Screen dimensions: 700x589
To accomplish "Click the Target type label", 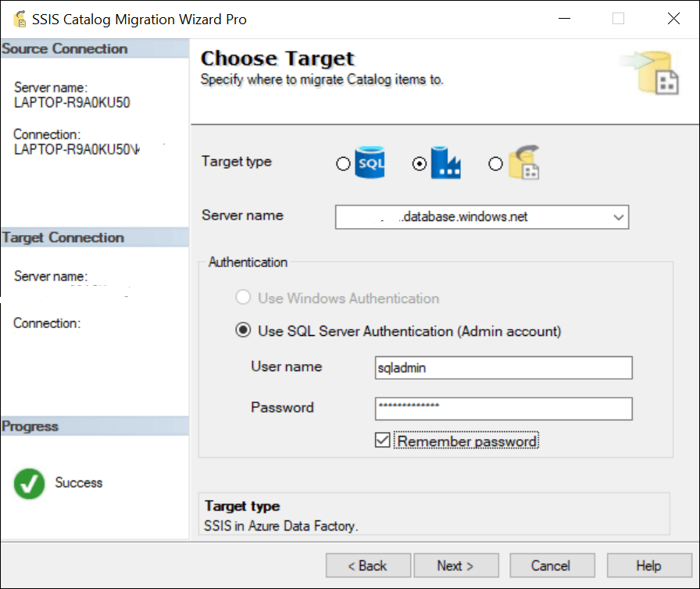I will pos(236,161).
